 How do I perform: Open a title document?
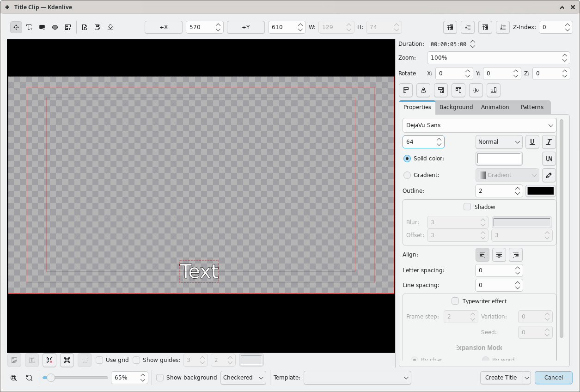(x=85, y=27)
